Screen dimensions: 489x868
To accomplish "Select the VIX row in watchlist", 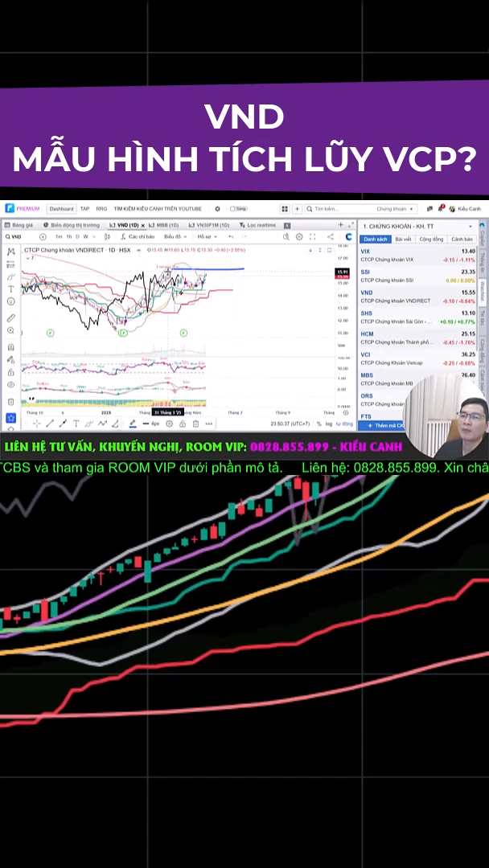I will (x=418, y=256).
